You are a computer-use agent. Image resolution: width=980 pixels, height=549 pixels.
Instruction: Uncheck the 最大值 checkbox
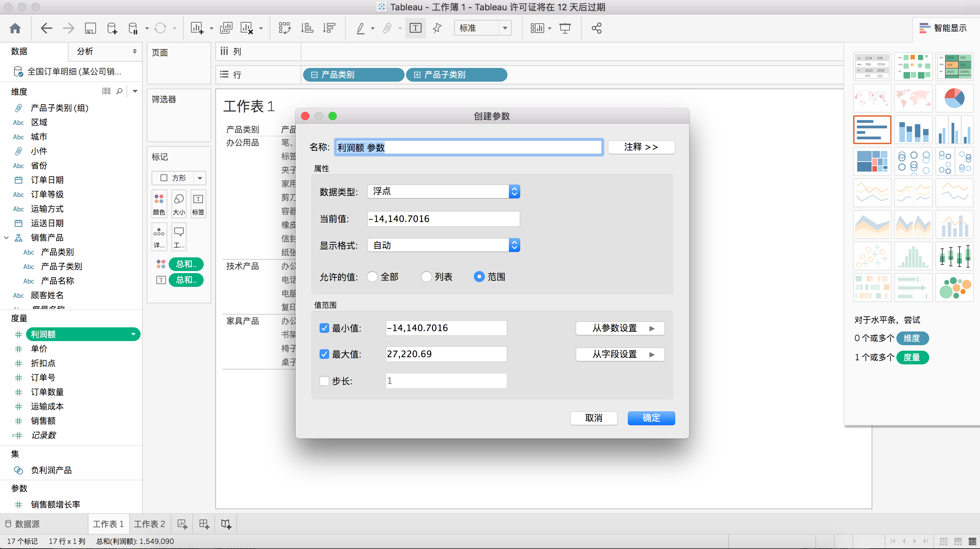(324, 354)
